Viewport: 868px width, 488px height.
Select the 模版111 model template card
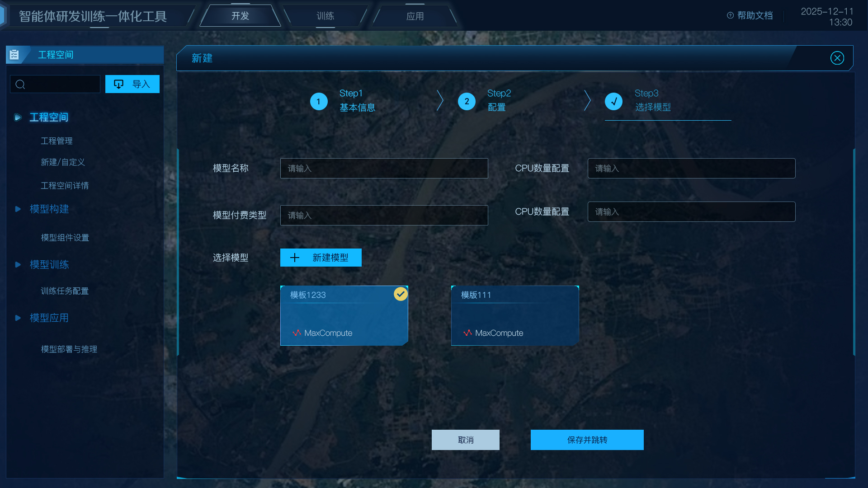(x=514, y=316)
